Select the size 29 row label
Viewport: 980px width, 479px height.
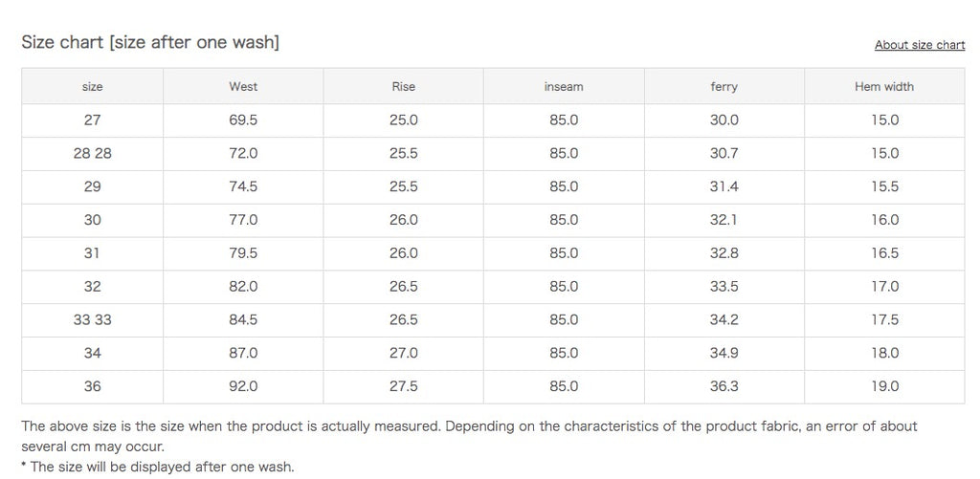(x=92, y=186)
